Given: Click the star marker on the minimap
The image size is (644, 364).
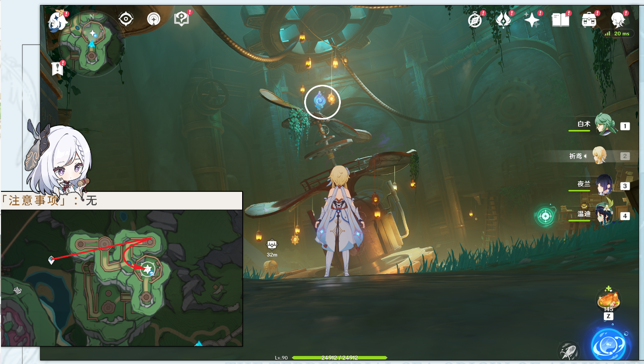Looking at the screenshot, I should click(x=92, y=33).
